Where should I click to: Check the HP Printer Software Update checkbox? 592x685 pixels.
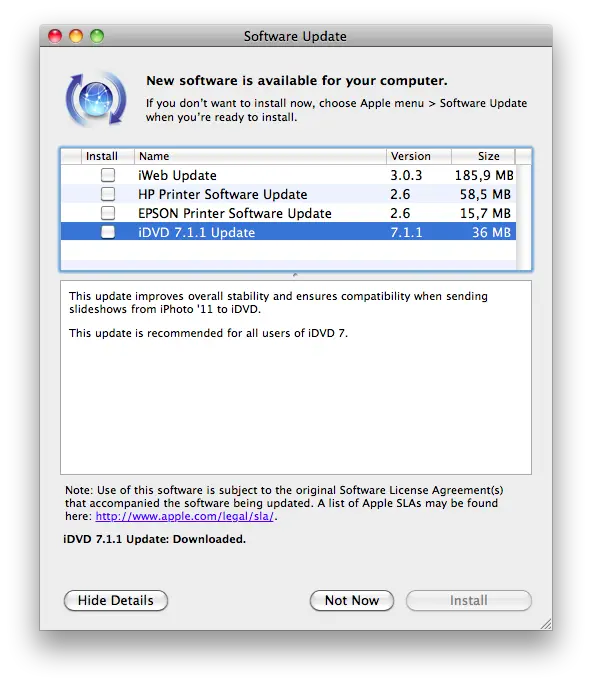point(108,194)
